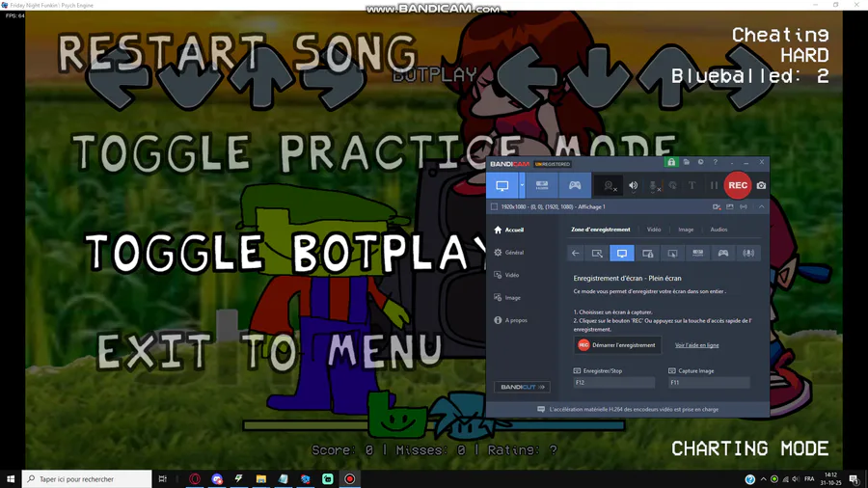Collapse the Bandicam panel with chevron up

(762, 207)
